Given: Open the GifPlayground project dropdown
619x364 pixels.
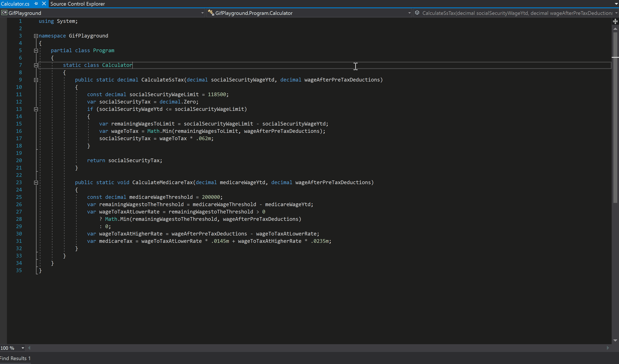Looking at the screenshot, I should pyautogui.click(x=202, y=13).
